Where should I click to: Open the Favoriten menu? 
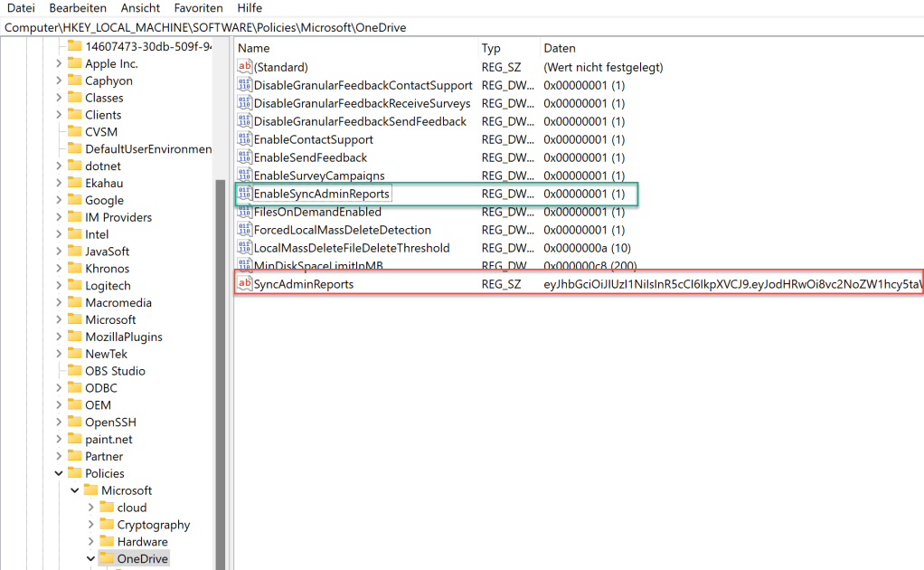point(198,8)
